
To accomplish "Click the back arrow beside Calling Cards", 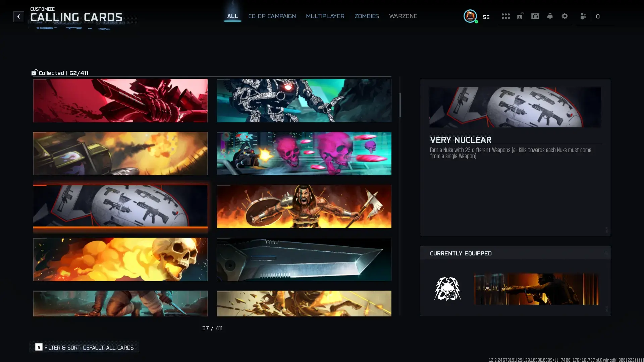I will tap(19, 17).
